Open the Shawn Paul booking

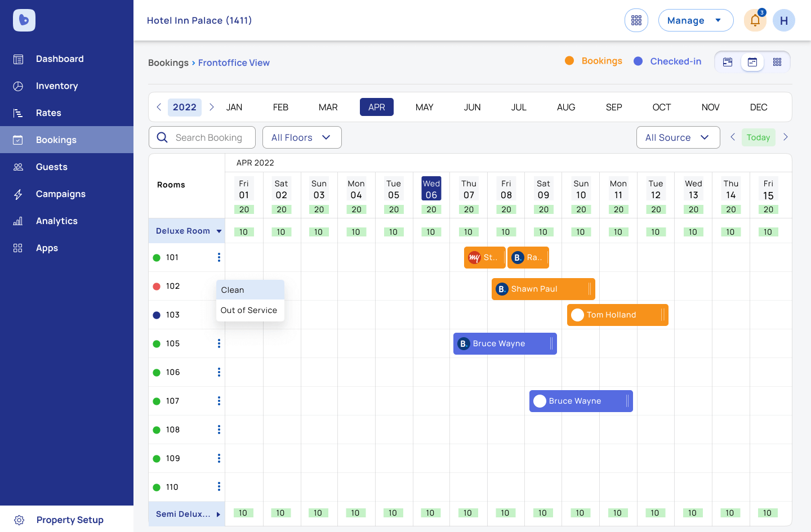543,289
